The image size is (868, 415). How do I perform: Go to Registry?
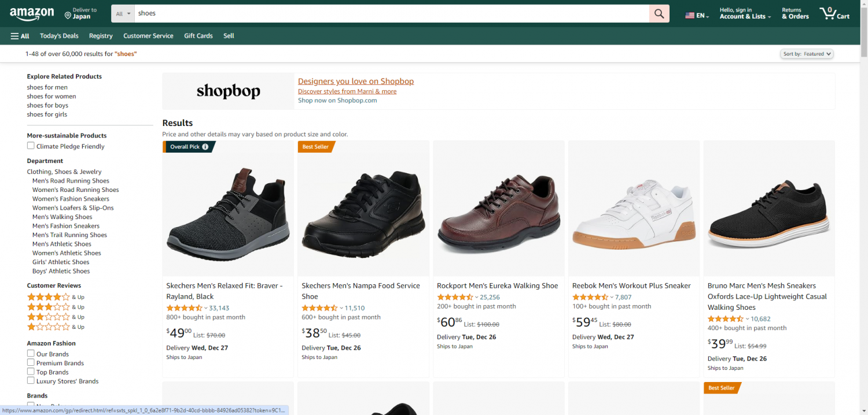click(x=101, y=36)
